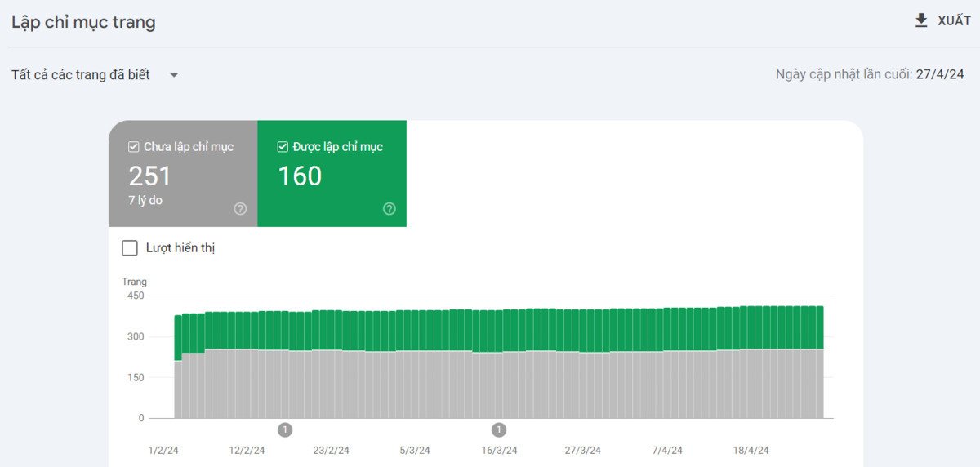Image resolution: width=980 pixels, height=467 pixels.
Task: Click the 18/4/24 date label on axis
Action: [x=751, y=451]
